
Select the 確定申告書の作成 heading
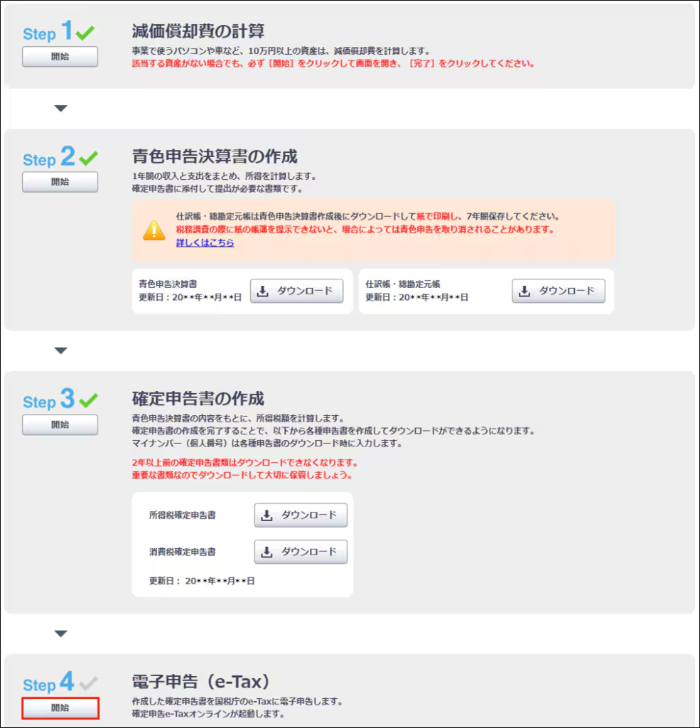[x=198, y=398]
